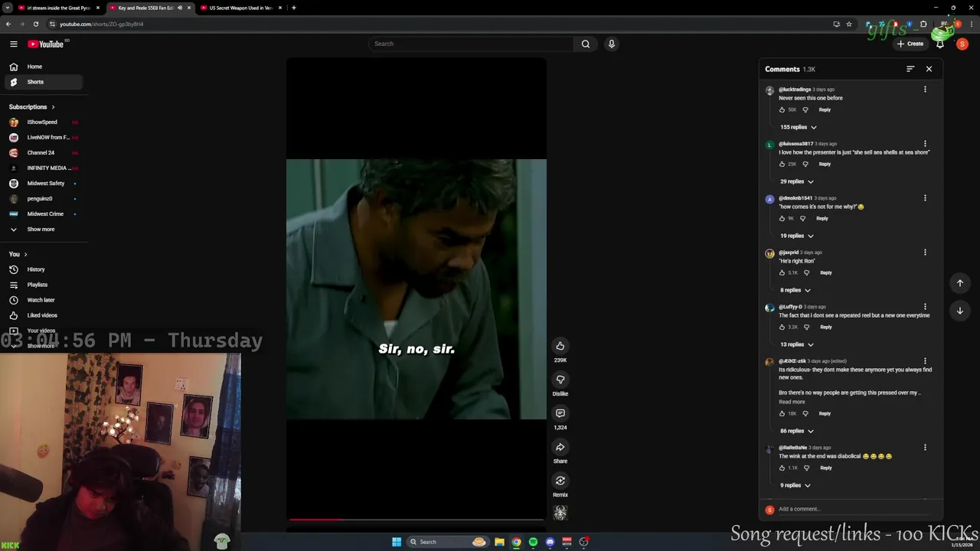Expand 13 replies

coord(796,344)
